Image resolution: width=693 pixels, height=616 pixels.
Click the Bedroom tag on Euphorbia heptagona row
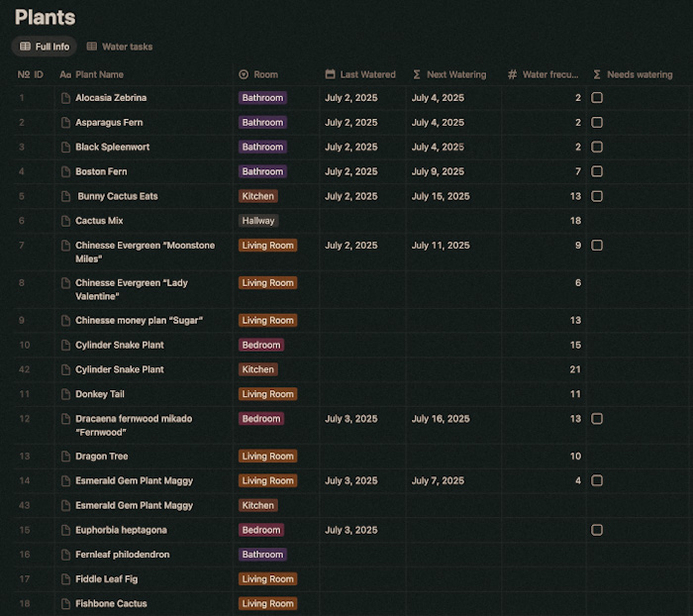pyautogui.click(x=261, y=530)
